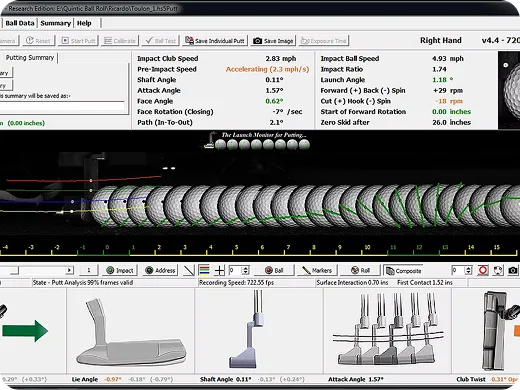The width and height of the screenshot is (520, 390).
Task: Increase the value beside the red circle icon
Action: [469, 268]
